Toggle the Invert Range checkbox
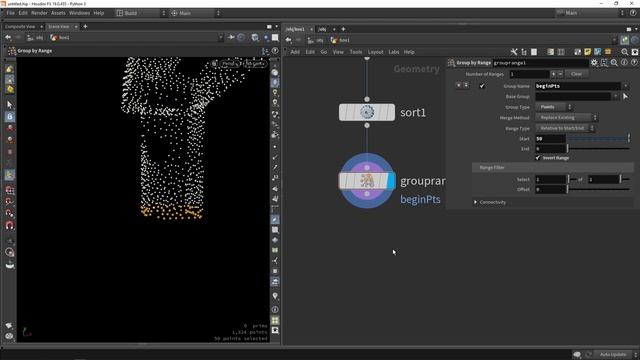Screen dimensions: 640x360 pos(538,158)
